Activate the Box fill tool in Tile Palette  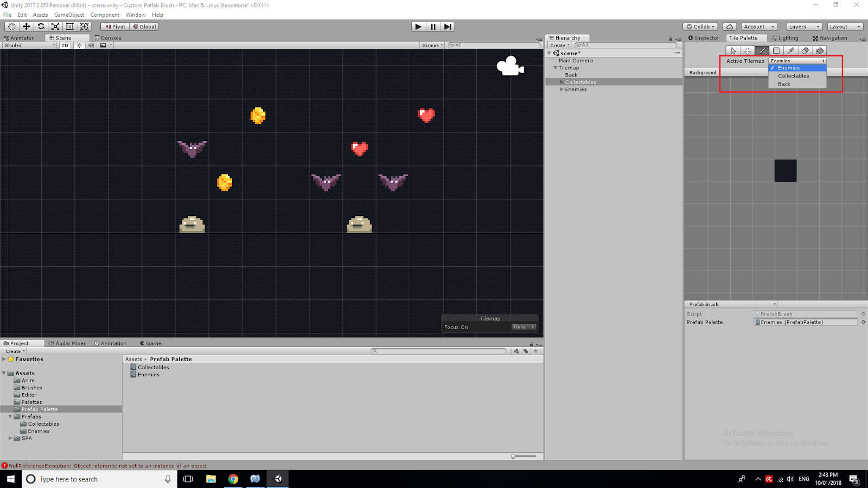pyautogui.click(x=776, y=50)
